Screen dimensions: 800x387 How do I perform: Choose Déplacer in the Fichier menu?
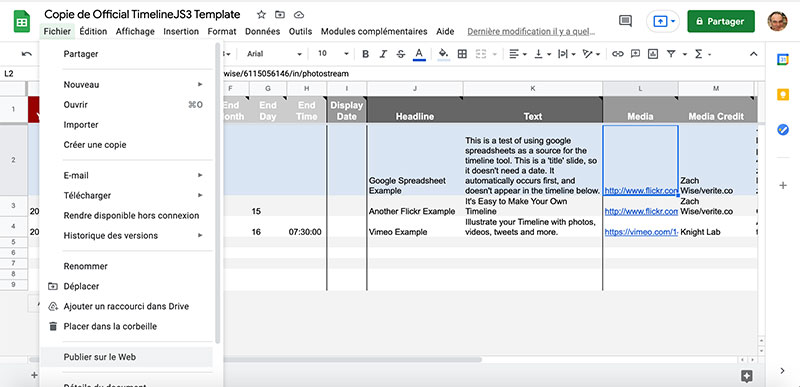tap(126, 286)
